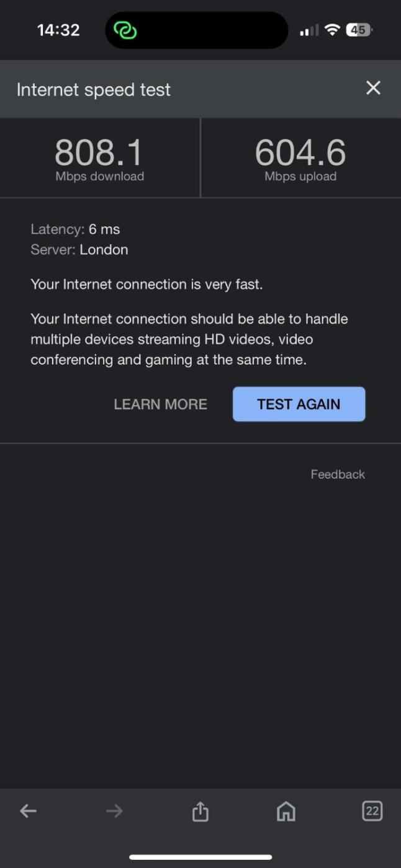Tap the battery indicator showing 45
The height and width of the screenshot is (868, 401).
359,30
